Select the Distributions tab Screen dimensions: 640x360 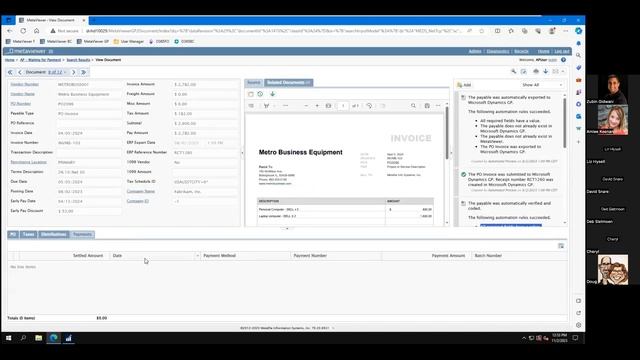point(53,234)
